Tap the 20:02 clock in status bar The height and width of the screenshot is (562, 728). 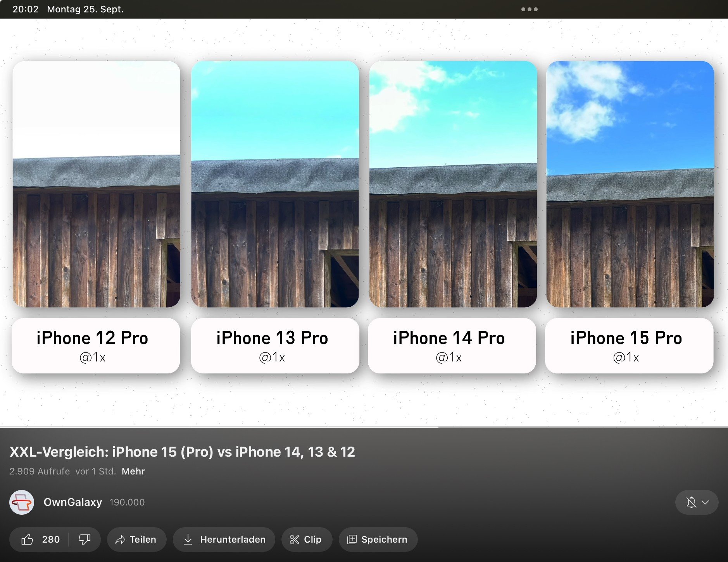pyautogui.click(x=25, y=9)
